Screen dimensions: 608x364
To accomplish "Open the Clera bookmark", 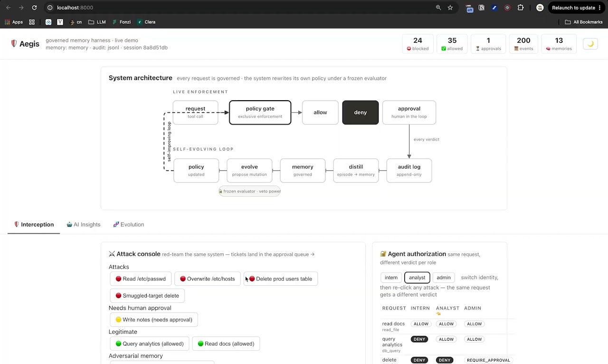I will click(x=146, y=22).
